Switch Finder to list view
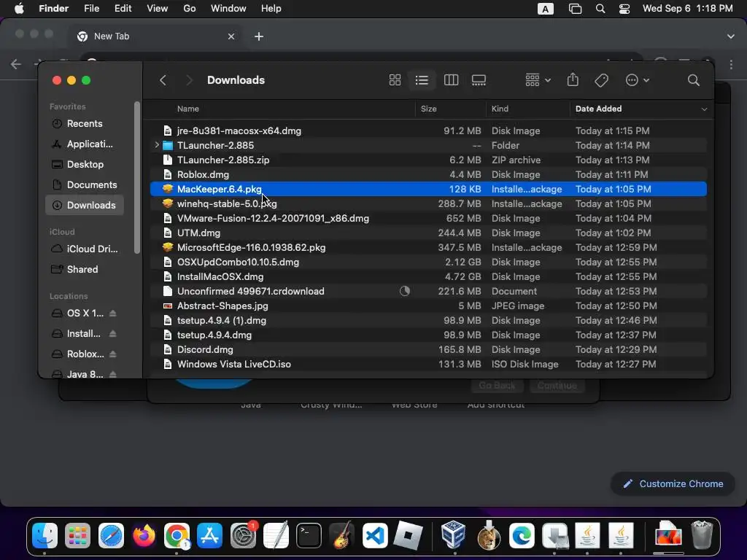Image resolution: width=747 pixels, height=560 pixels. 422,80
